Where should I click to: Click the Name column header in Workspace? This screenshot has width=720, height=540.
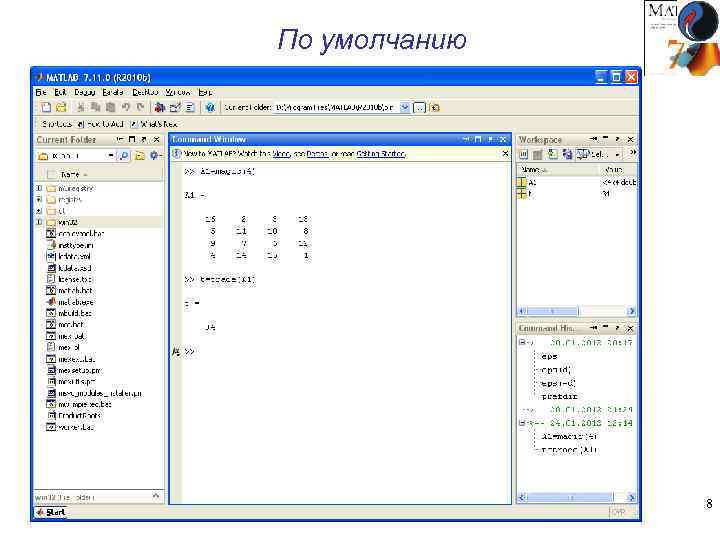(558, 170)
